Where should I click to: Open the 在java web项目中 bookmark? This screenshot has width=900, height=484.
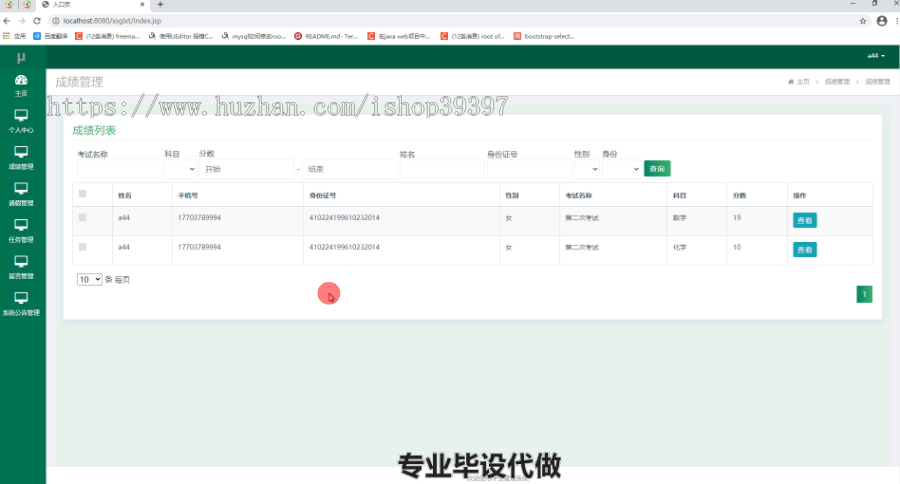point(399,36)
